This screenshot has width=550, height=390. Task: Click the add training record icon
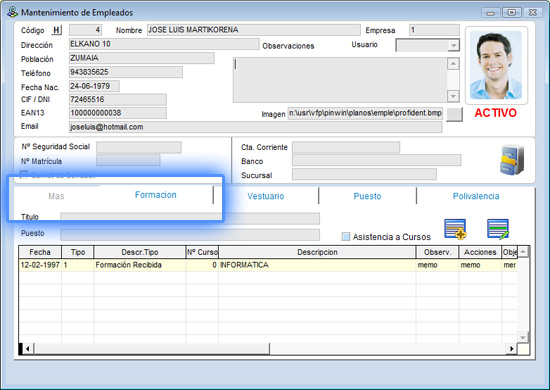click(x=455, y=229)
